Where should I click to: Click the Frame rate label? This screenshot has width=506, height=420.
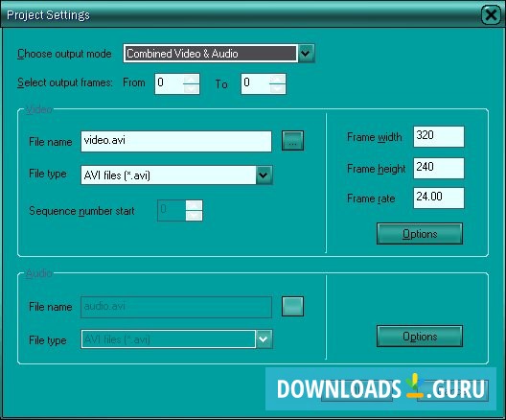pos(371,198)
